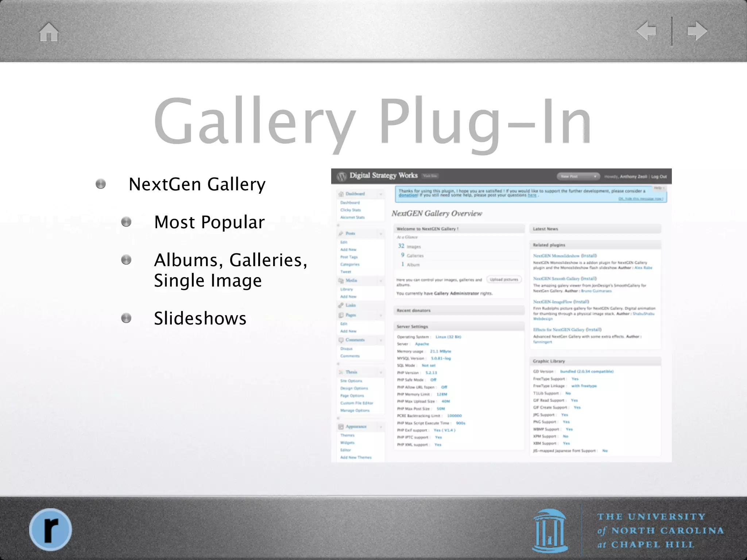
Task: Click the Posts menu pushpin icon
Action: pyautogui.click(x=341, y=233)
